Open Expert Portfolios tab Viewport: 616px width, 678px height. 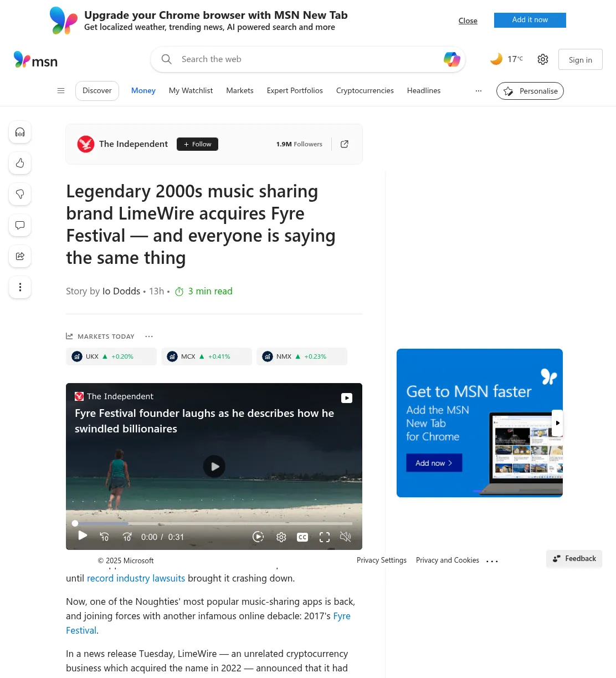click(295, 91)
